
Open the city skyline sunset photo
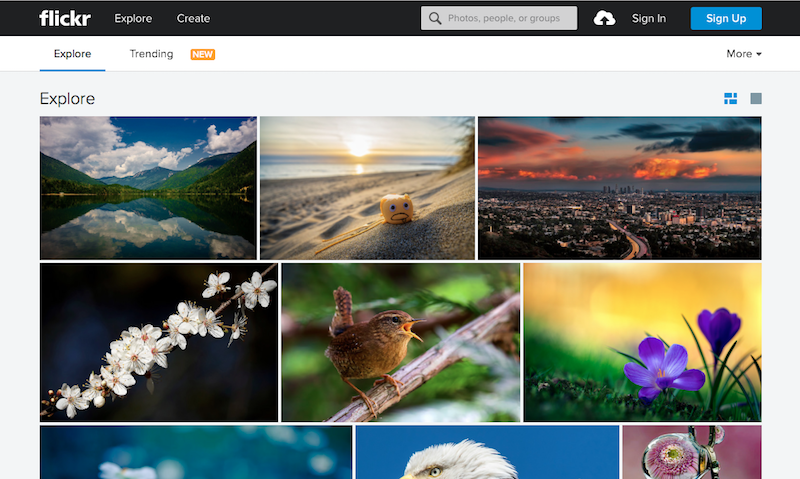[619, 188]
